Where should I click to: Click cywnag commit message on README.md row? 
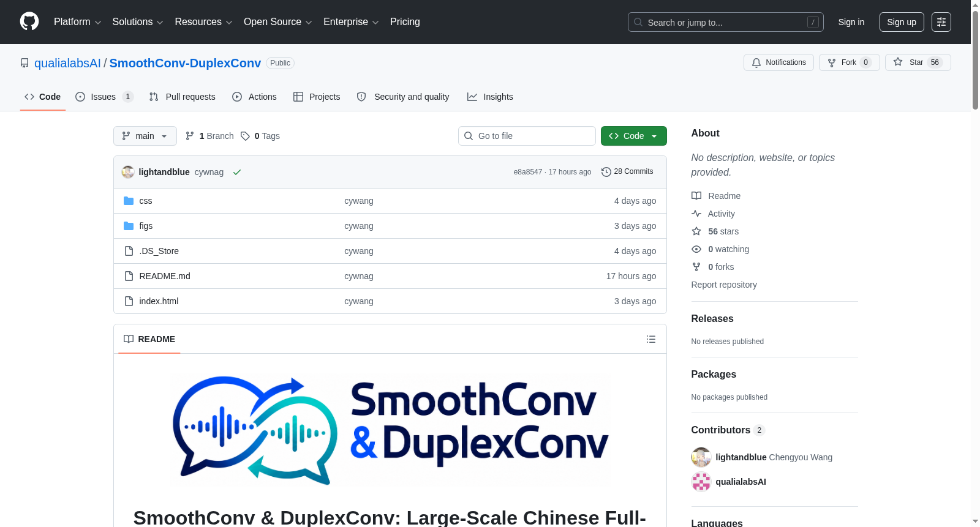[x=359, y=276]
